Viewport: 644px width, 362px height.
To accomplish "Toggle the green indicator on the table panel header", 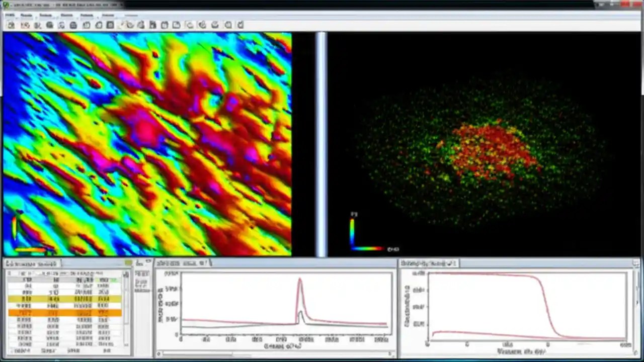I will click(x=129, y=263).
